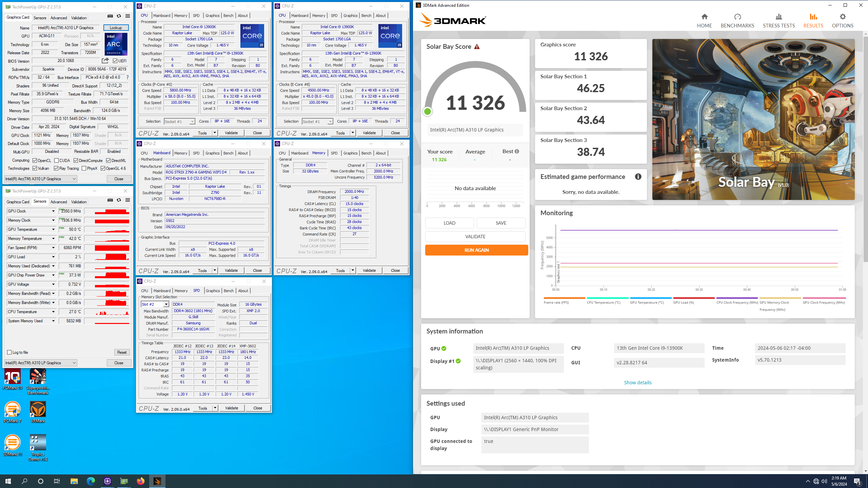The width and height of the screenshot is (868, 488).
Task: Switch to Bench tab in P-Core CPU-Z window
Action: coord(228,16)
